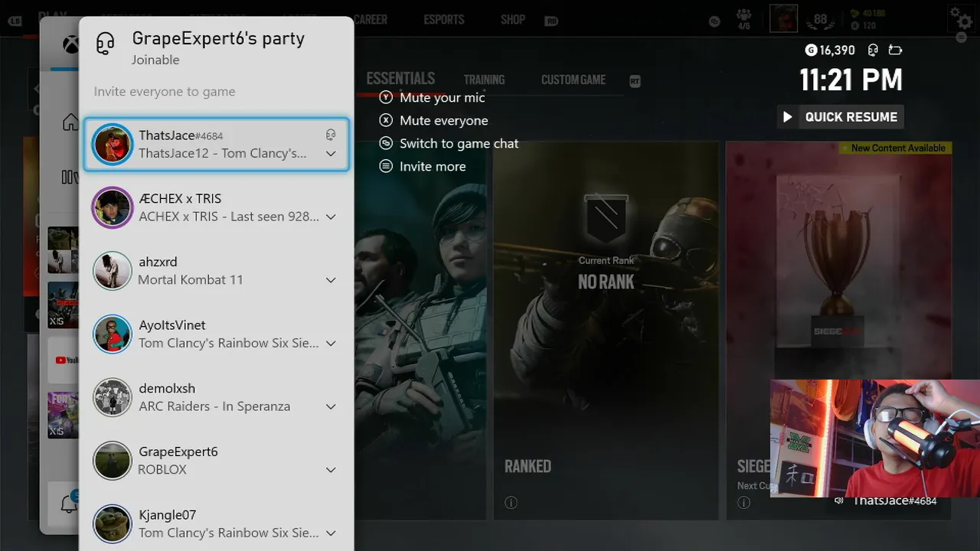This screenshot has height=551, width=980.
Task: Click Kjangle07's avatar picture
Action: tap(113, 524)
